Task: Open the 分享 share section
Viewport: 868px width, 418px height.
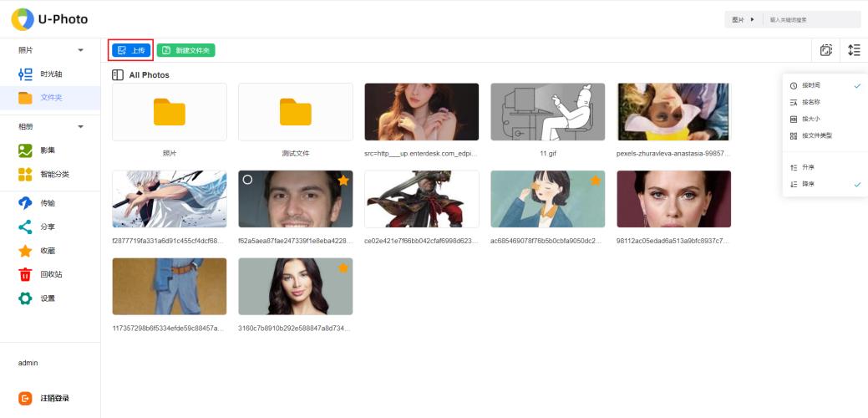Action: (x=47, y=227)
